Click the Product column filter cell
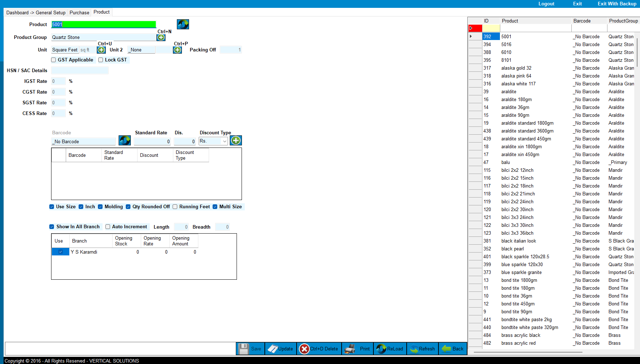Image resolution: width=640 pixels, height=364 pixels. coord(536,28)
